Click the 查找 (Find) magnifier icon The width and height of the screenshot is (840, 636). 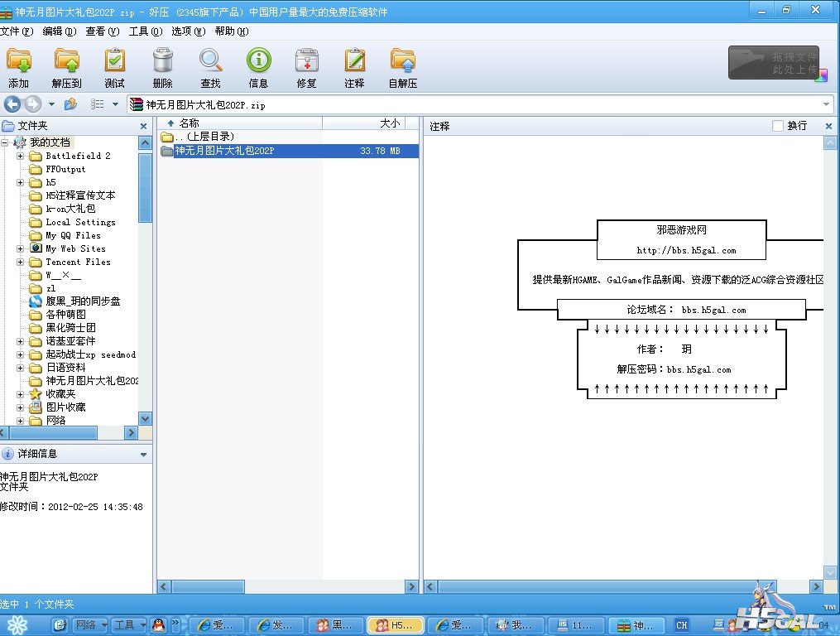point(210,61)
